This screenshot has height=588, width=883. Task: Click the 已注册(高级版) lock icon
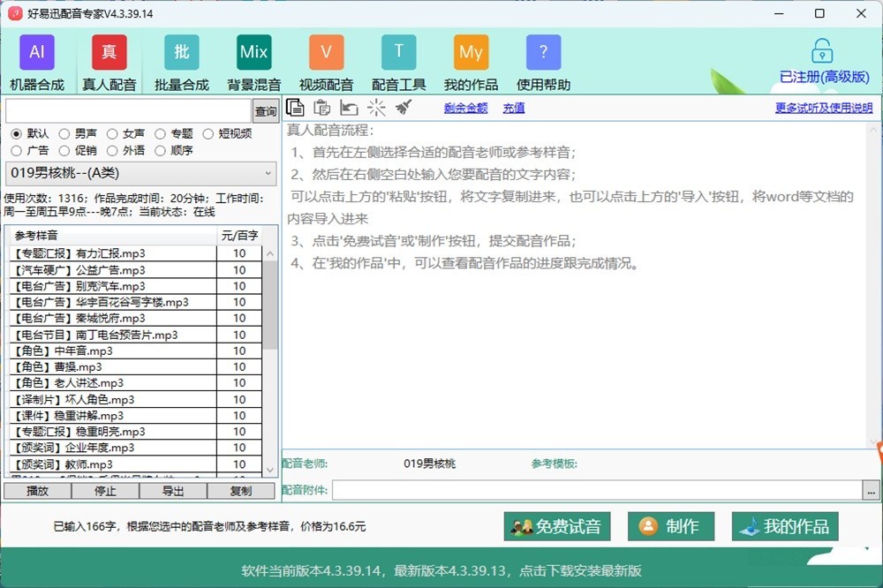click(x=823, y=51)
